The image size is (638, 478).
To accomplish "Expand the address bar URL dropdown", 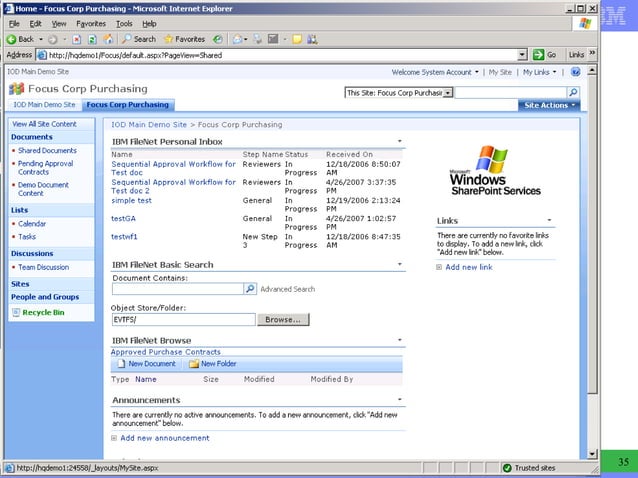I will pyautogui.click(x=522, y=55).
